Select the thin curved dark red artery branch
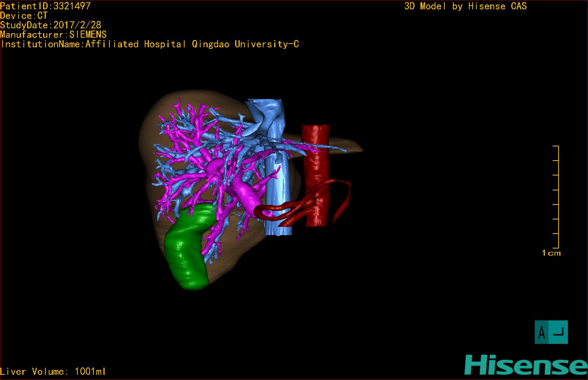The height and width of the screenshot is (380, 588). (343, 199)
